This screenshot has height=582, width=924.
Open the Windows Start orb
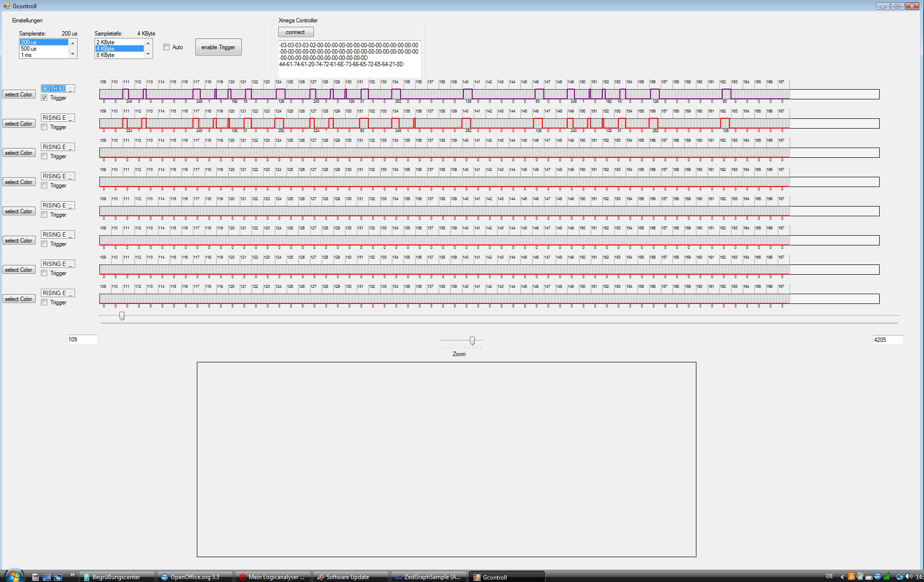coord(14,576)
